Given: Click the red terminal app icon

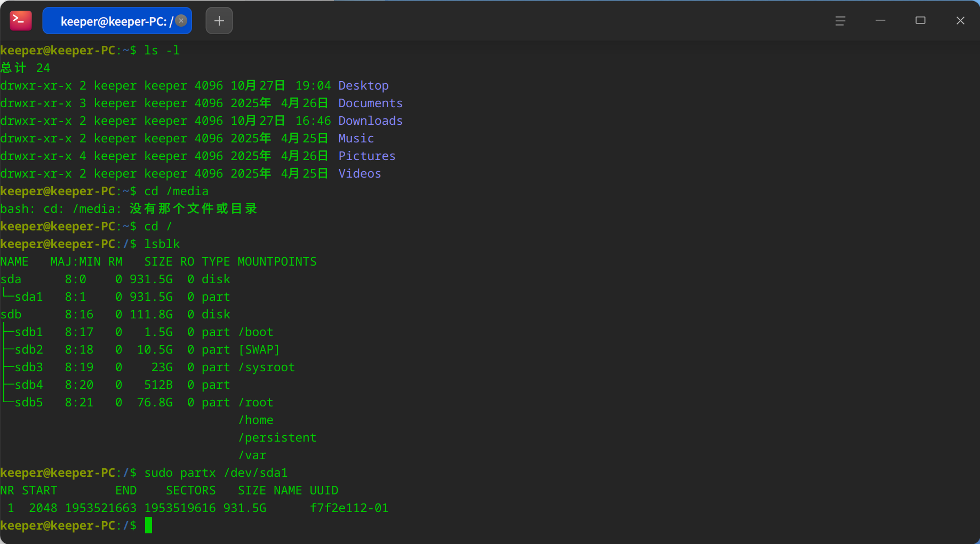Looking at the screenshot, I should 21,21.
